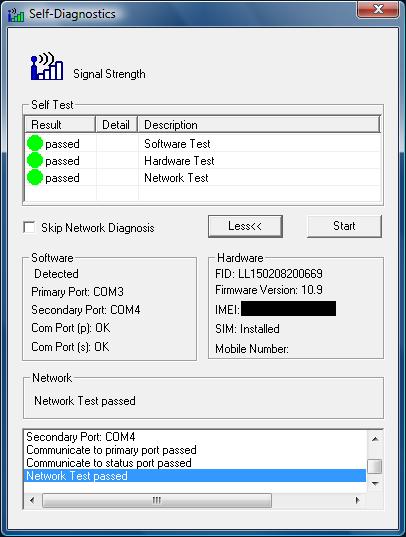Select the green Network Test status indicator
The image size is (406, 537).
(35, 177)
